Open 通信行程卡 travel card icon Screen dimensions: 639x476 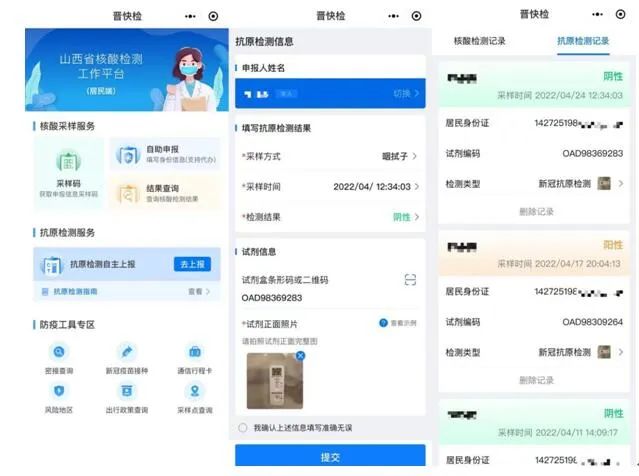pyautogui.click(x=195, y=351)
